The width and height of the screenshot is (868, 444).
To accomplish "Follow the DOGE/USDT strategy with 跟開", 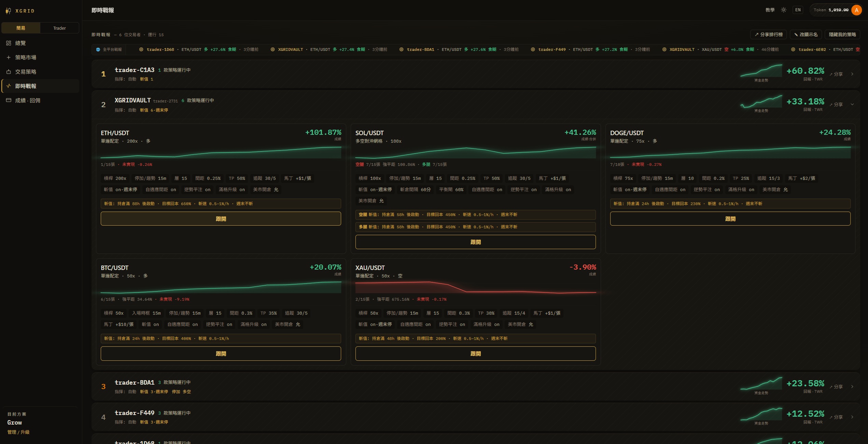I will click(730, 219).
